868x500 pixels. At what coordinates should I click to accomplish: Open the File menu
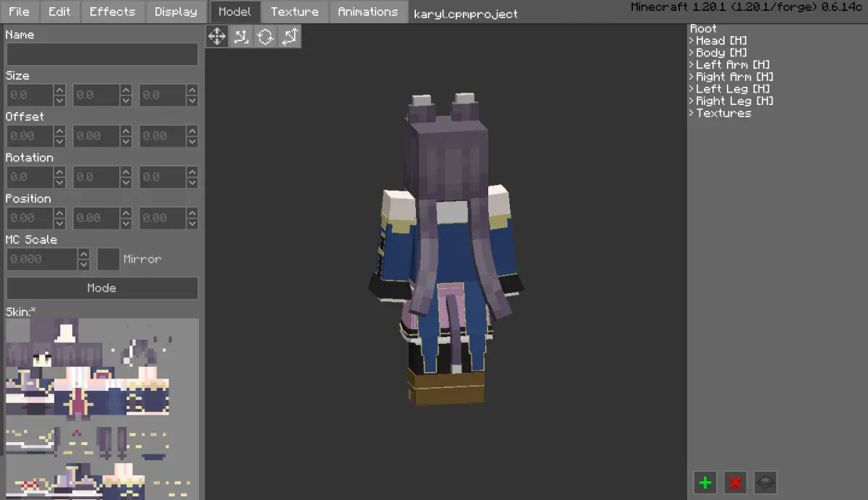pos(19,12)
